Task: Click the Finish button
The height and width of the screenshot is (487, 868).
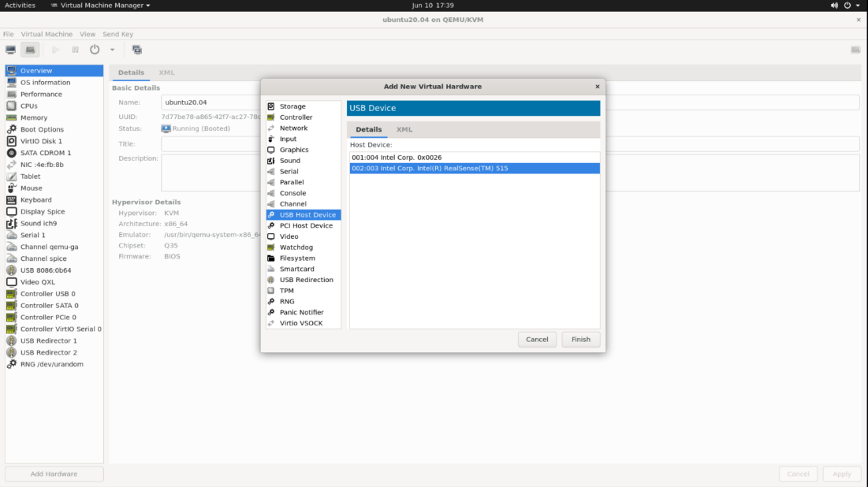Action: tap(581, 339)
